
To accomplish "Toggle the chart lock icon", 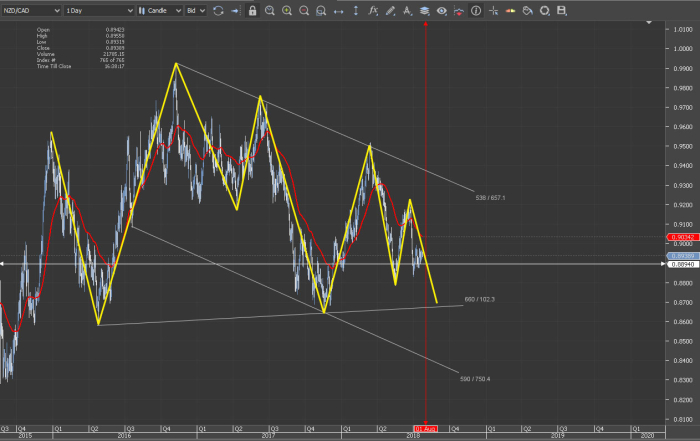I will coord(252,11).
